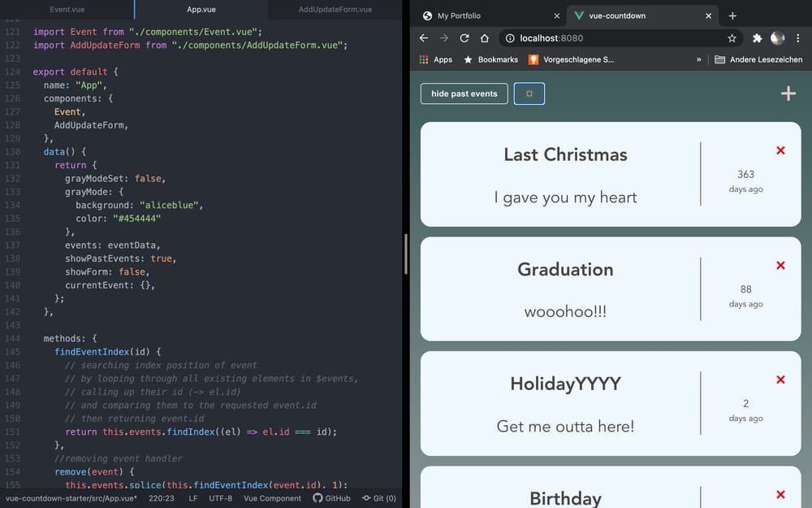Open the Graduation event title
812x508 pixels.
point(565,270)
